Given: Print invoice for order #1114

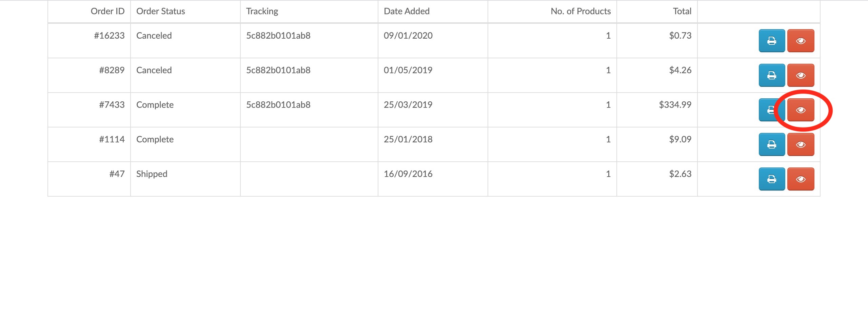Looking at the screenshot, I should (x=772, y=144).
